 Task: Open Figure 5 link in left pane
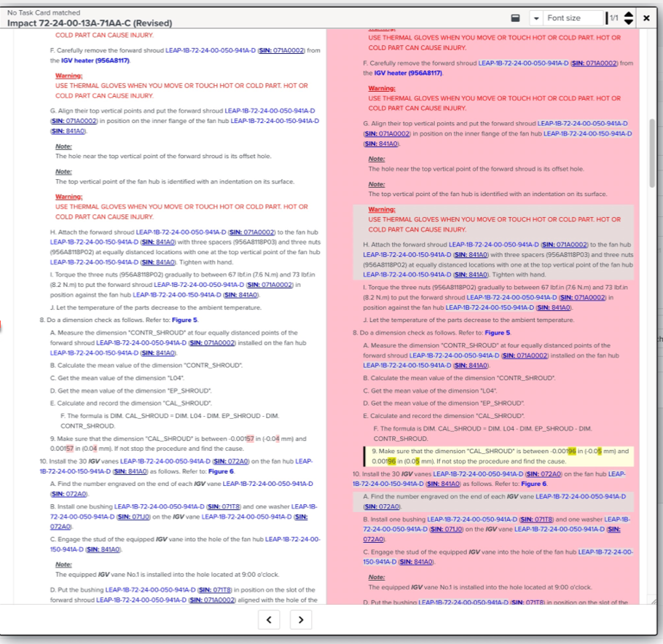pos(184,320)
